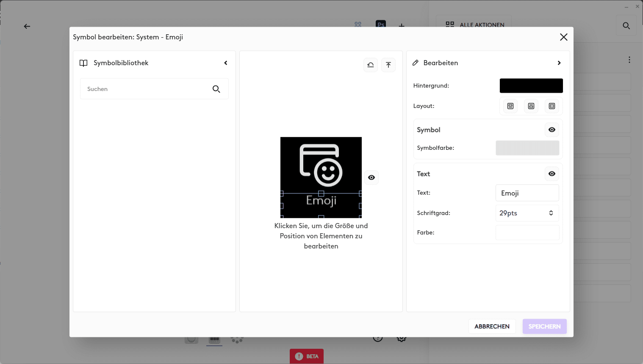Click the search magnifier in Symbolbibliothek
This screenshot has width=643, height=364.
pyautogui.click(x=216, y=89)
